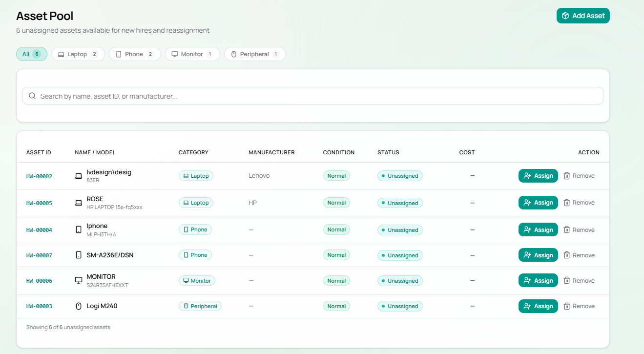Click Phone category badge in HW-00007 row
Image resolution: width=644 pixels, height=354 pixels.
pyautogui.click(x=195, y=255)
